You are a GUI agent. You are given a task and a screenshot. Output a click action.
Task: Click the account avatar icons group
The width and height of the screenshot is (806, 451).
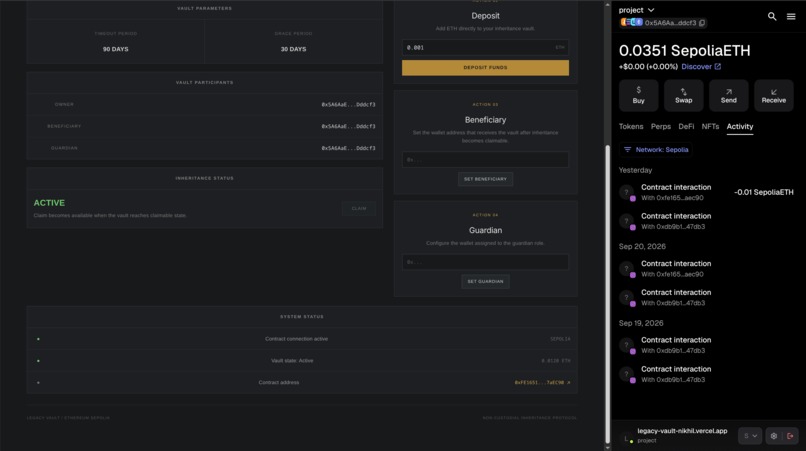[631, 22]
